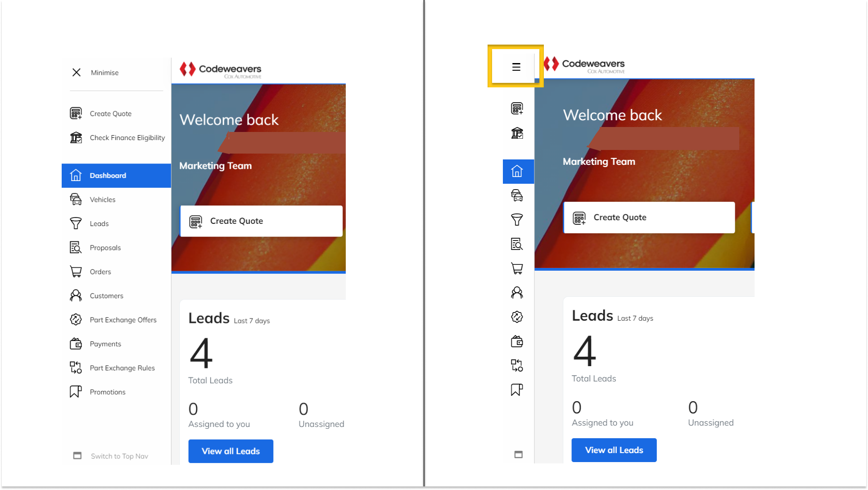This screenshot has height=490, width=868.
Task: Click View all Leads button in left panel
Action: [x=231, y=451]
